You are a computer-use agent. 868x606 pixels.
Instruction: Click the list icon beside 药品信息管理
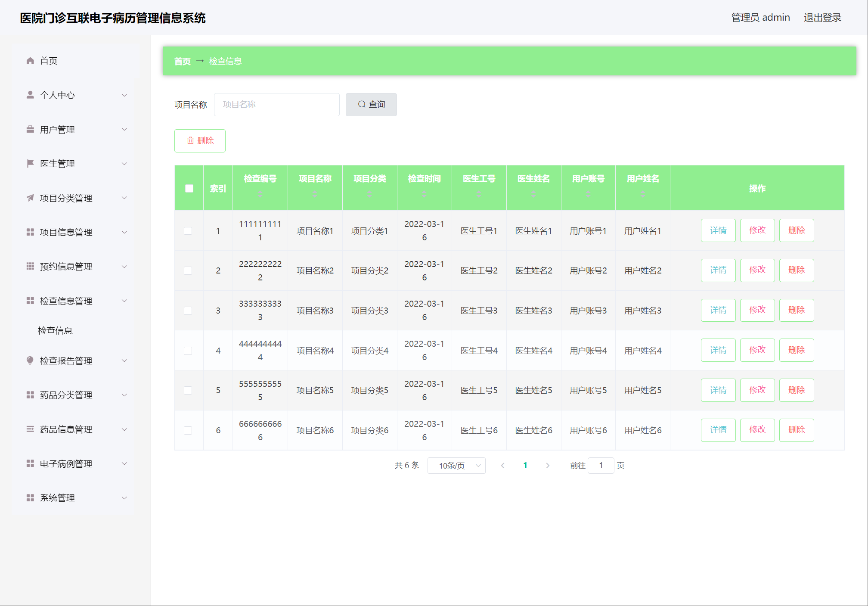30,429
